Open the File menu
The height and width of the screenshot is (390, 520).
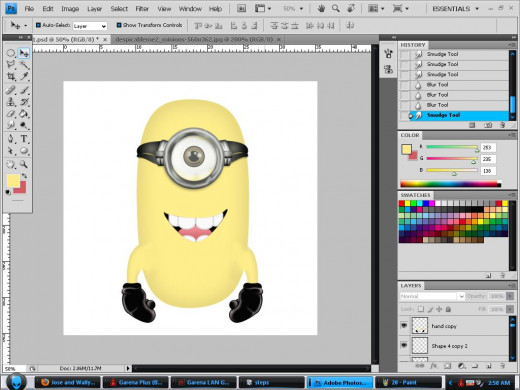tap(29, 9)
